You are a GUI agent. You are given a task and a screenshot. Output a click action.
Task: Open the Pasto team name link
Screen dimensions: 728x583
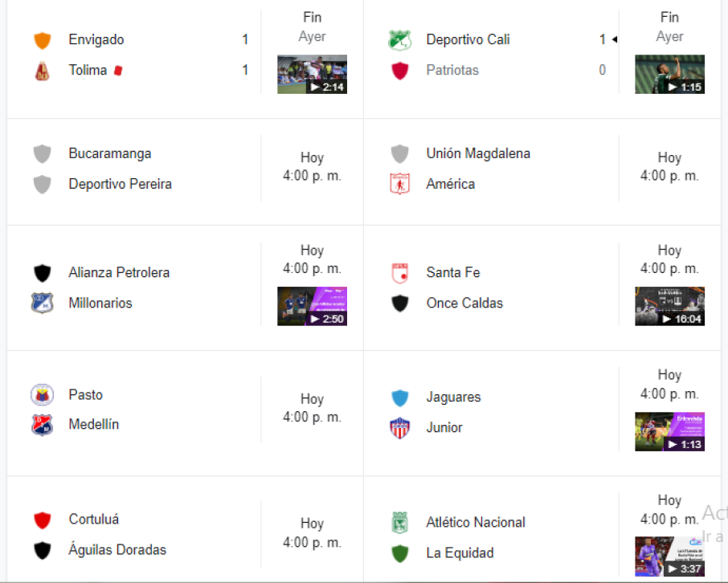coord(86,394)
